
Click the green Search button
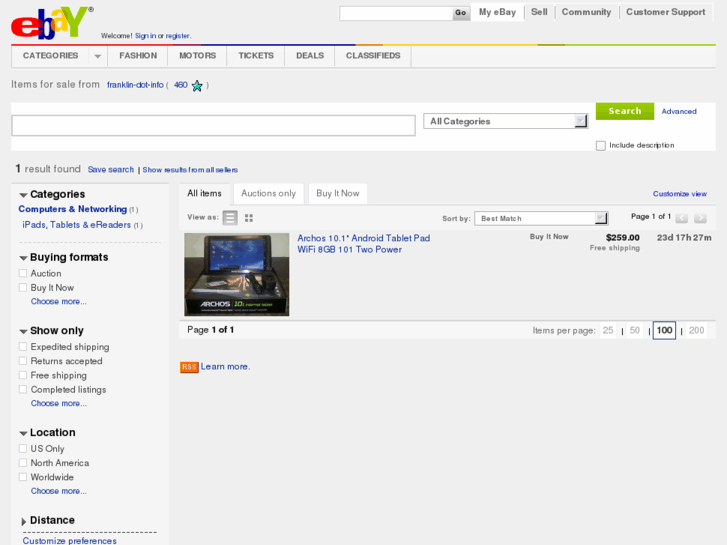pyautogui.click(x=625, y=111)
